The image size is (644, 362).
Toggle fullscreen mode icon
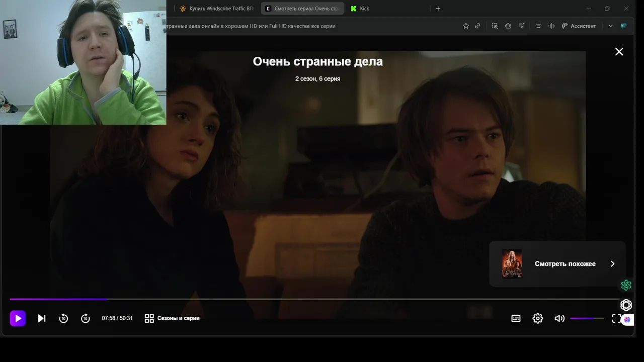(616, 318)
